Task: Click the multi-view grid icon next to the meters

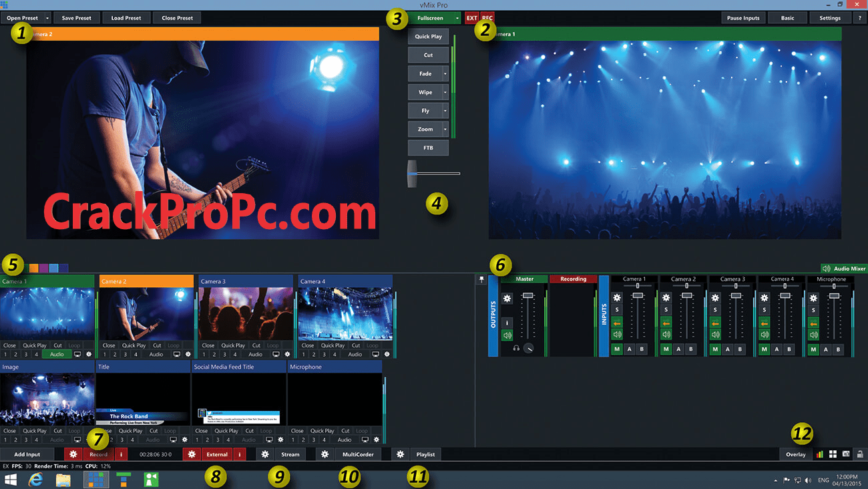Action: 833,454
